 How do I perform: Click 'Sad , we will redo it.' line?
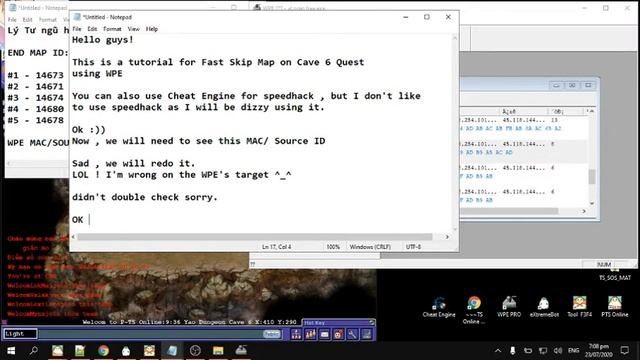133,163
